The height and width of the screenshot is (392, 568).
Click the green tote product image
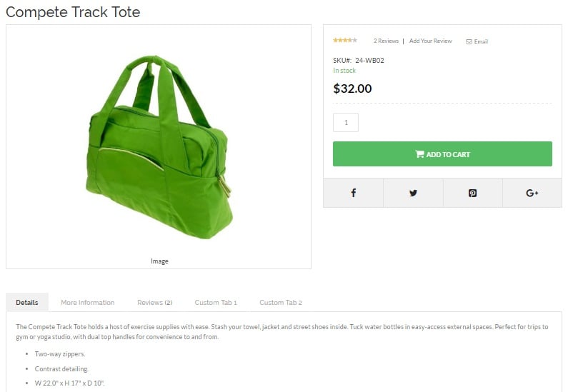coord(159,146)
